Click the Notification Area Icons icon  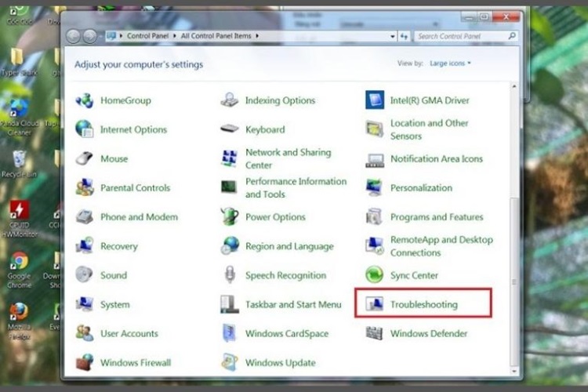[375, 160]
